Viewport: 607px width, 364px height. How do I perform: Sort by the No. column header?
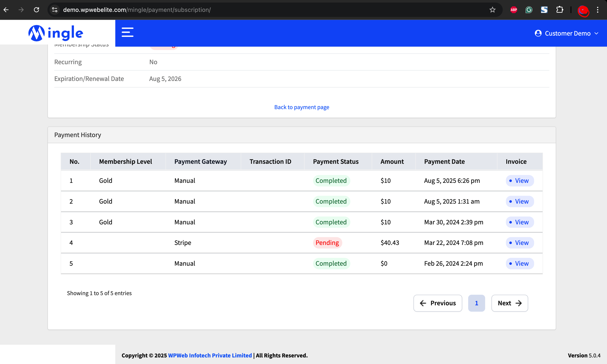coord(76,161)
